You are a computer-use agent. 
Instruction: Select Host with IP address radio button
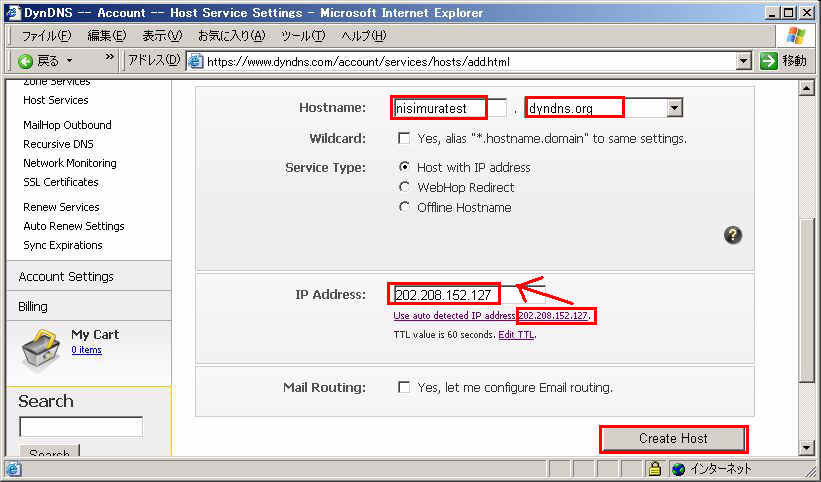pos(404,167)
